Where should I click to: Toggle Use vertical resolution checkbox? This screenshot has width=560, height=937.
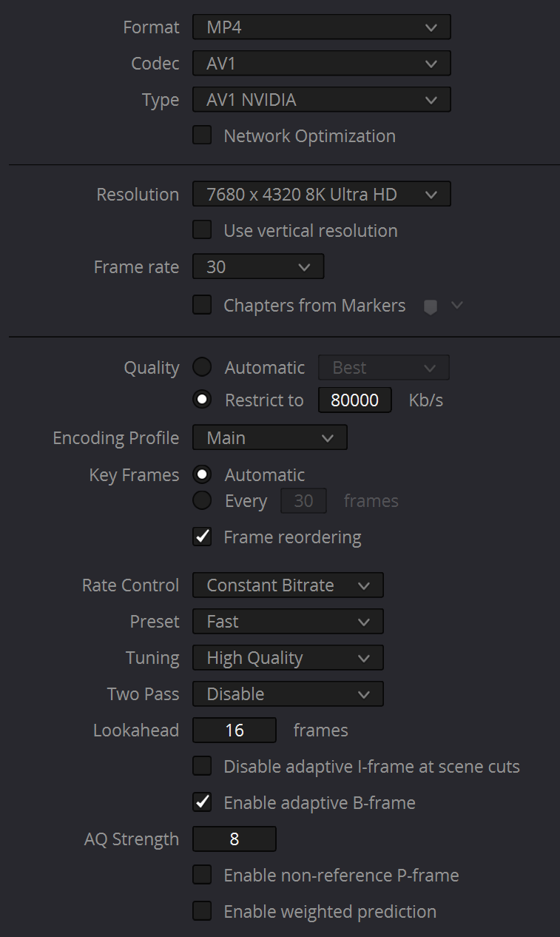(202, 230)
